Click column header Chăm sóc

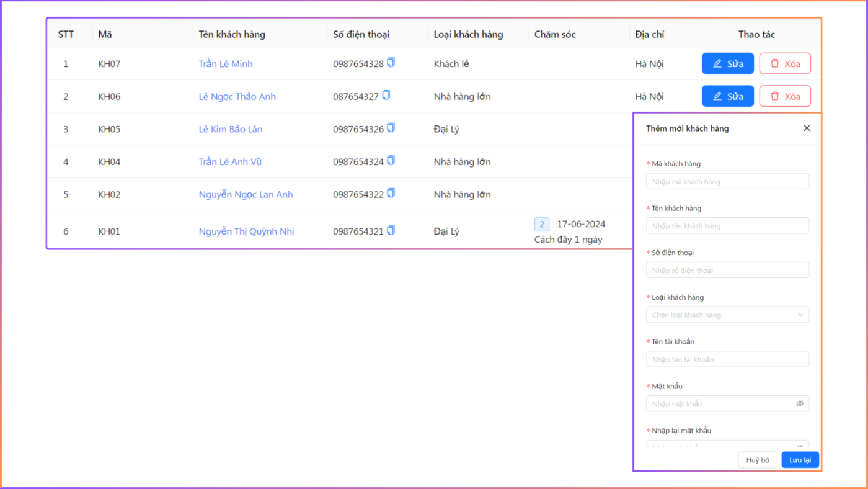pos(555,34)
